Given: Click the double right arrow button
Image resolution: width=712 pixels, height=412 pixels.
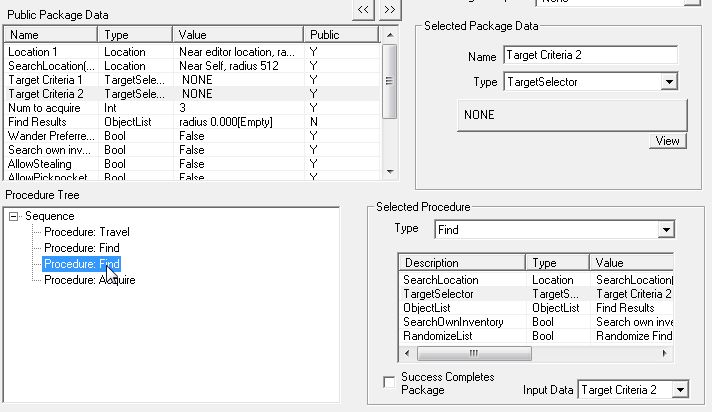Looking at the screenshot, I should coord(390,8).
